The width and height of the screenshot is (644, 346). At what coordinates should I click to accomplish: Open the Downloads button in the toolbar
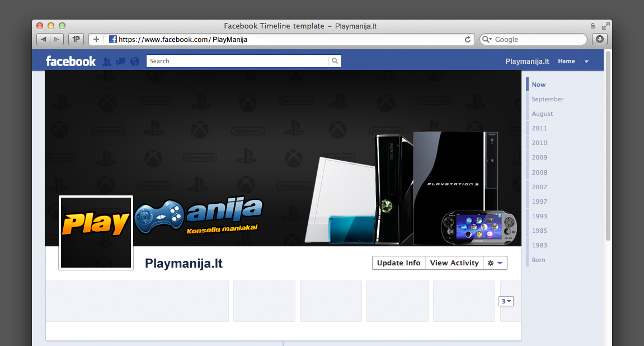[600, 39]
